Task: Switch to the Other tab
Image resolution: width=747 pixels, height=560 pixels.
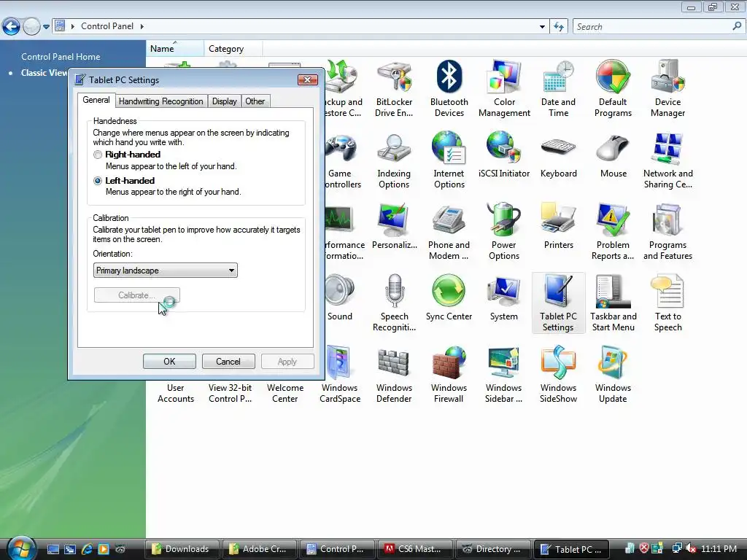Action: 255,101
